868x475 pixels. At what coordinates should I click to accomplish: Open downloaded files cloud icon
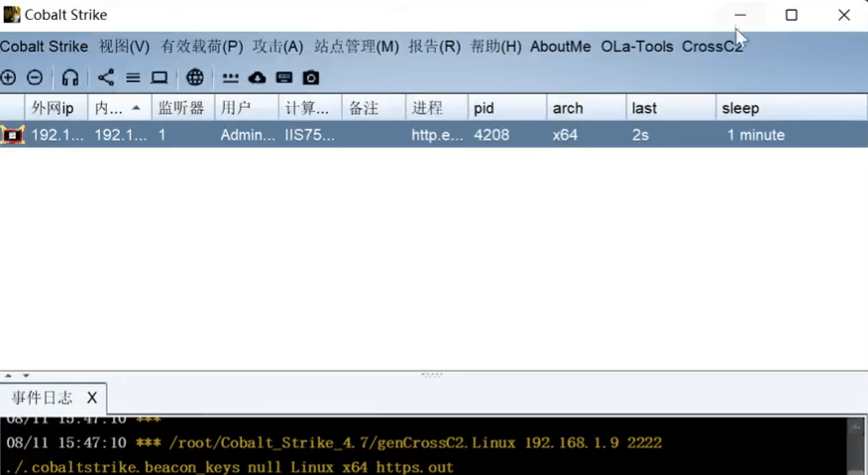pos(257,77)
